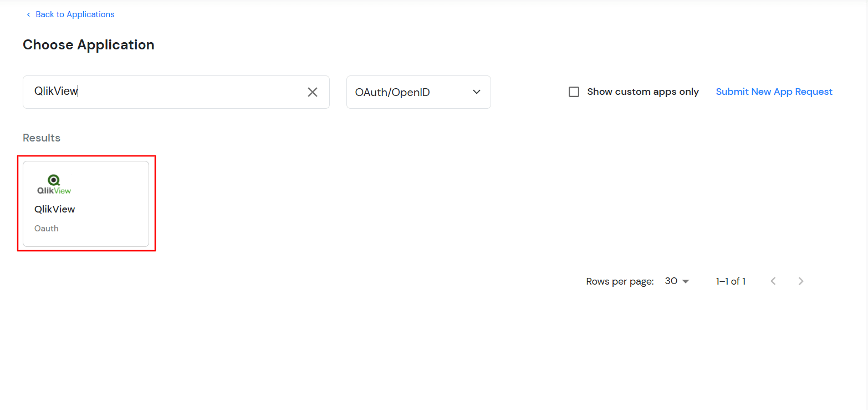Viewport: 868px width, 410px height.
Task: Expand the rows per page selector showing 30
Action: (x=676, y=281)
